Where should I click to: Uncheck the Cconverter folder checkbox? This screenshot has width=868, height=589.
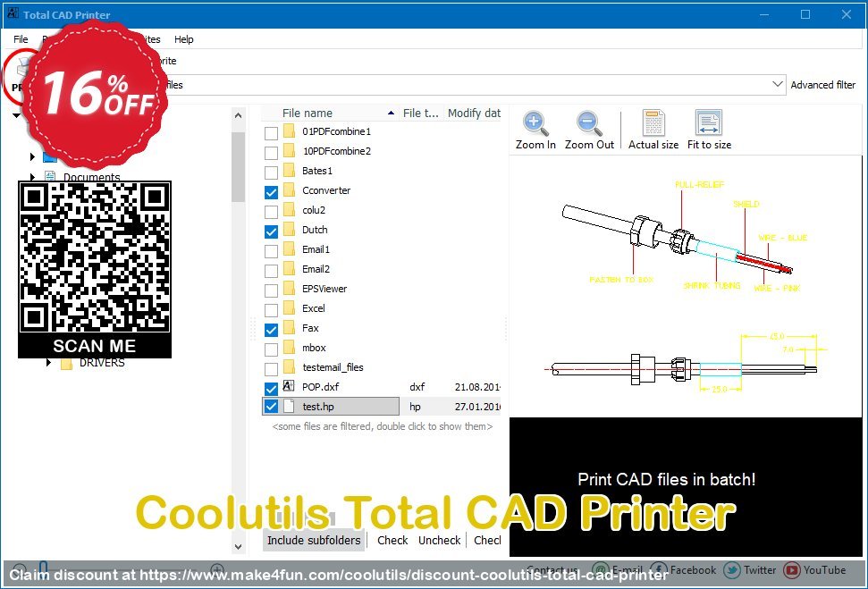(x=271, y=192)
